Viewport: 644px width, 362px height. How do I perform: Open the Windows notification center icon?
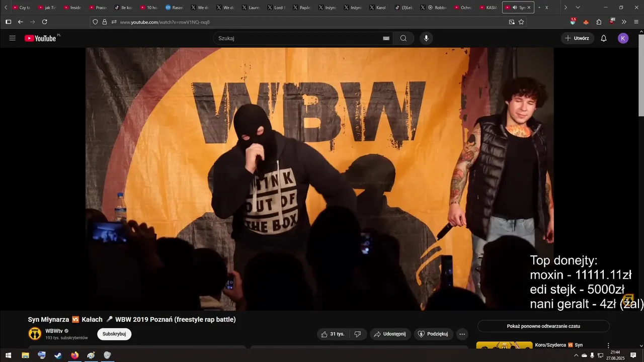(633, 355)
